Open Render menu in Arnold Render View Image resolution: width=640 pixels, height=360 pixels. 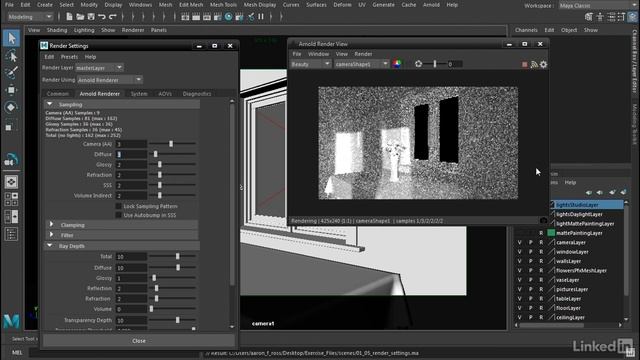363,54
